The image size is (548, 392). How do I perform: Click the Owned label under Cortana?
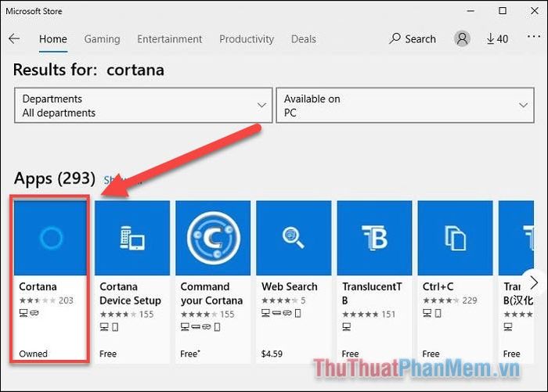[33, 354]
